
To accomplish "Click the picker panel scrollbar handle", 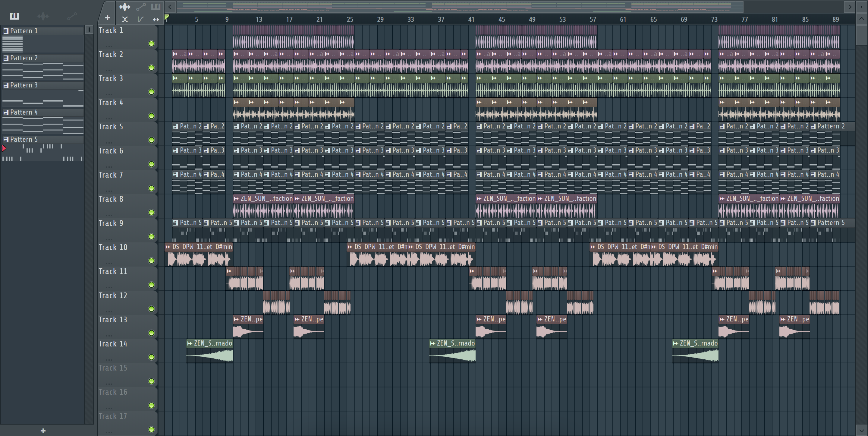I will click(x=89, y=30).
